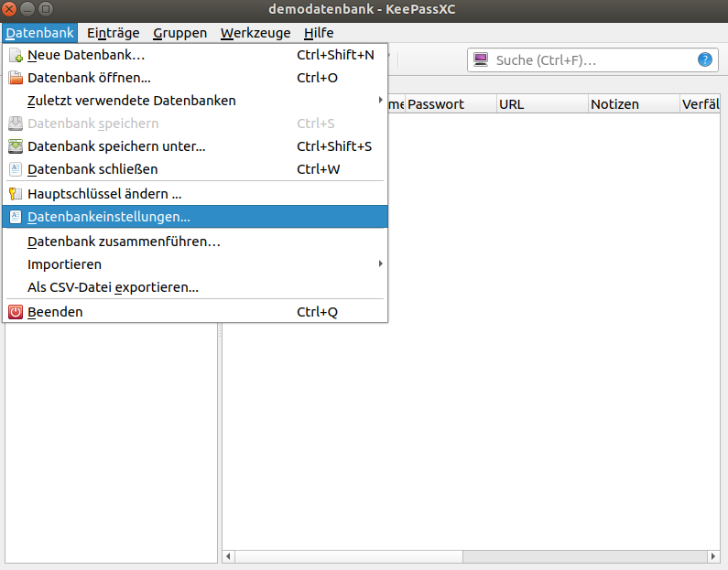
Task: Click the Datenbank öffnen folder icon
Action: tap(16, 78)
